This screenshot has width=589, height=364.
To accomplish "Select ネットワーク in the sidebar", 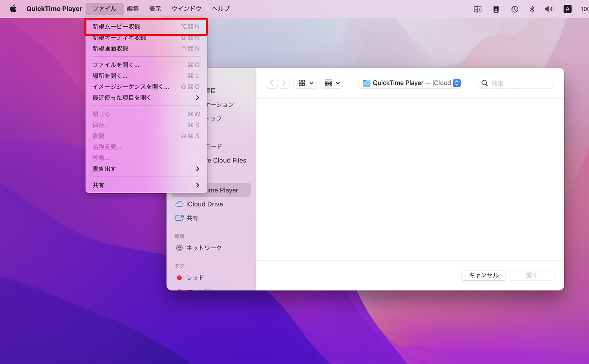I will pyautogui.click(x=211, y=248).
